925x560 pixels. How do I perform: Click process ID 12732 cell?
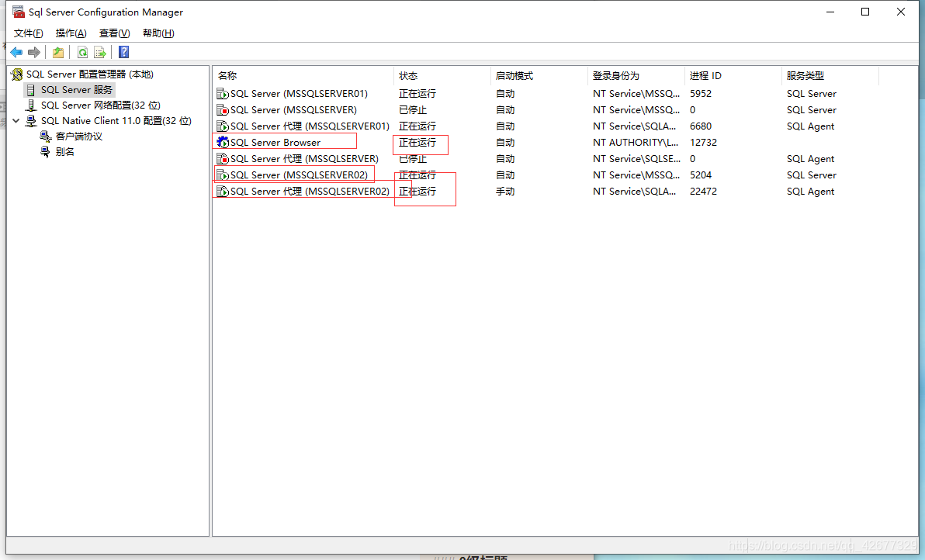[703, 143]
